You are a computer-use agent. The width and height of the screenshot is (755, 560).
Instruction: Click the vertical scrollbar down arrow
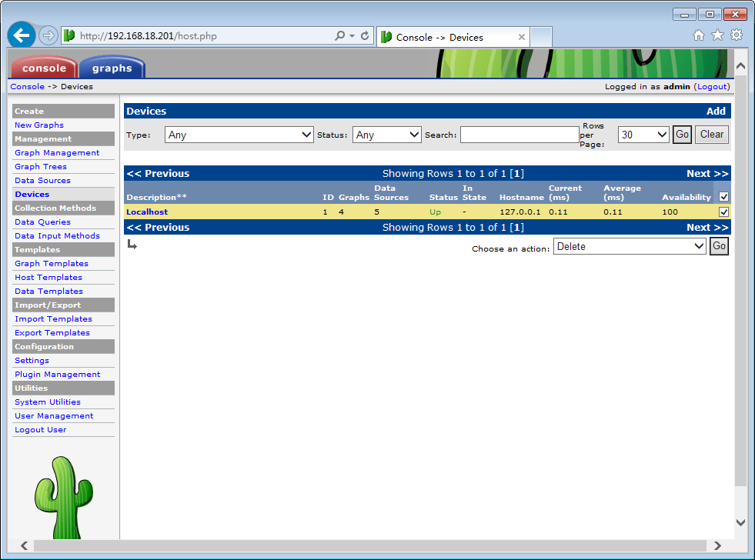point(740,523)
